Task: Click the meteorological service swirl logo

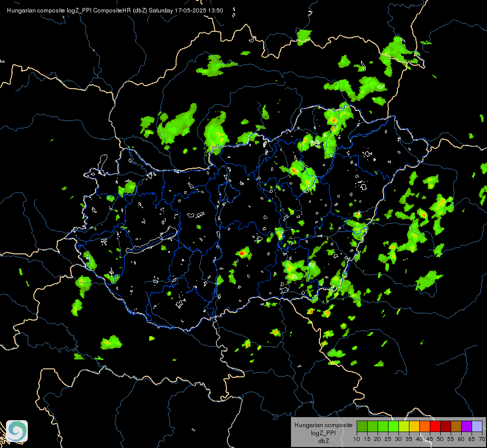Action: (x=17, y=431)
